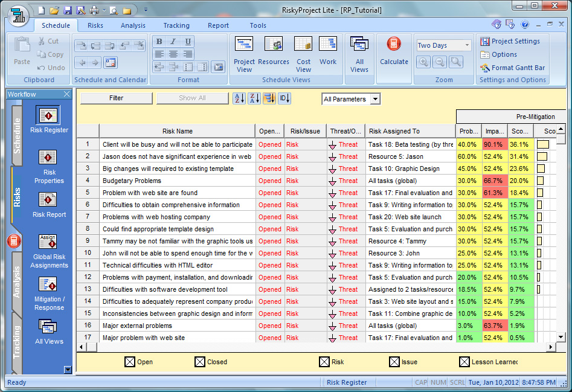The width and height of the screenshot is (572, 392).
Task: Open Project Settings
Action: coord(510,41)
